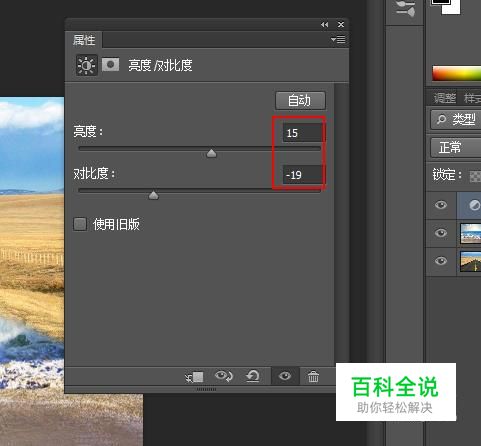This screenshot has width=481, height=446.
Task: Switch to the 调整 panel tab
Action: pos(445,98)
